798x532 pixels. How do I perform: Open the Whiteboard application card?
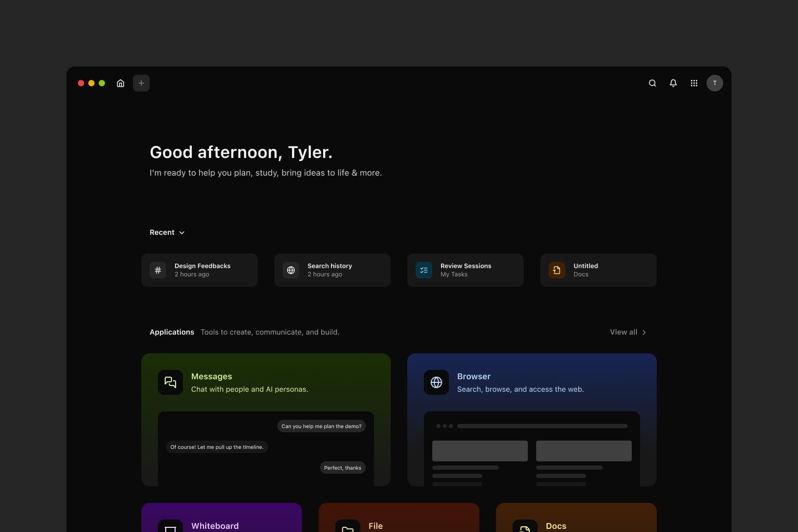(221, 520)
